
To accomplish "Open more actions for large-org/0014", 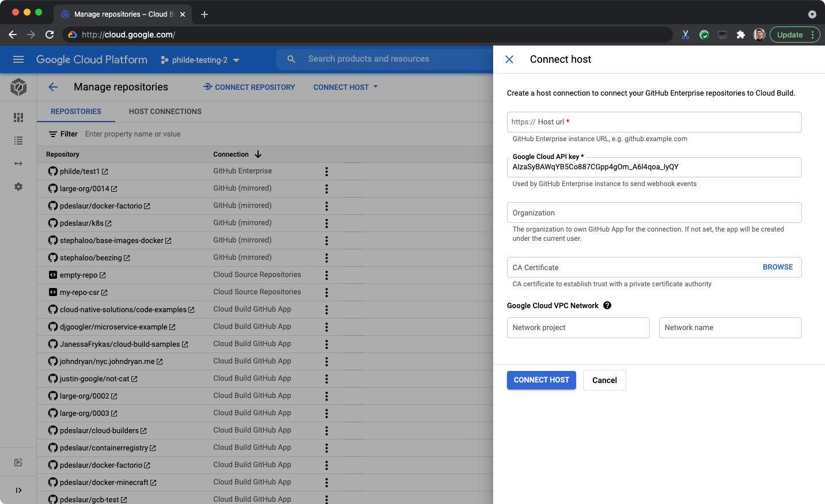I will 327,189.
